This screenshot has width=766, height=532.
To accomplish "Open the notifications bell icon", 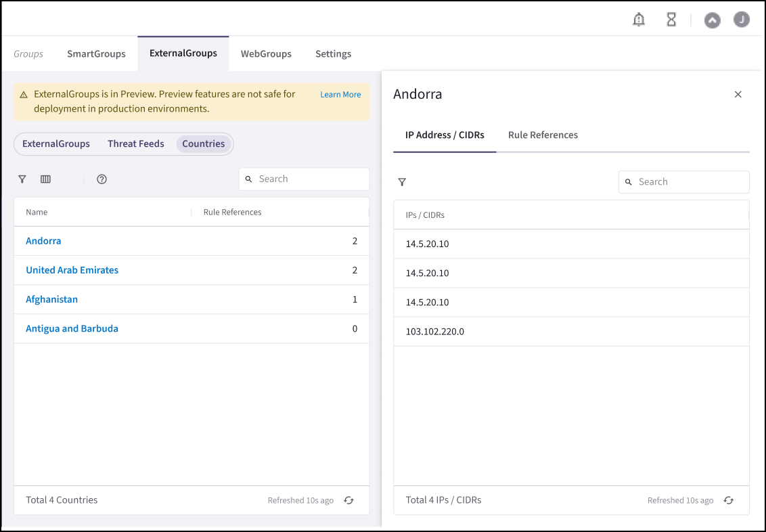I will point(638,20).
